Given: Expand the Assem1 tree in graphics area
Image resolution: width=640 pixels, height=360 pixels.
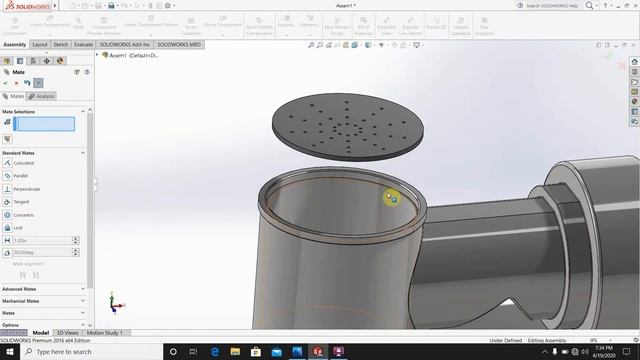Looking at the screenshot, I should pos(97,55).
